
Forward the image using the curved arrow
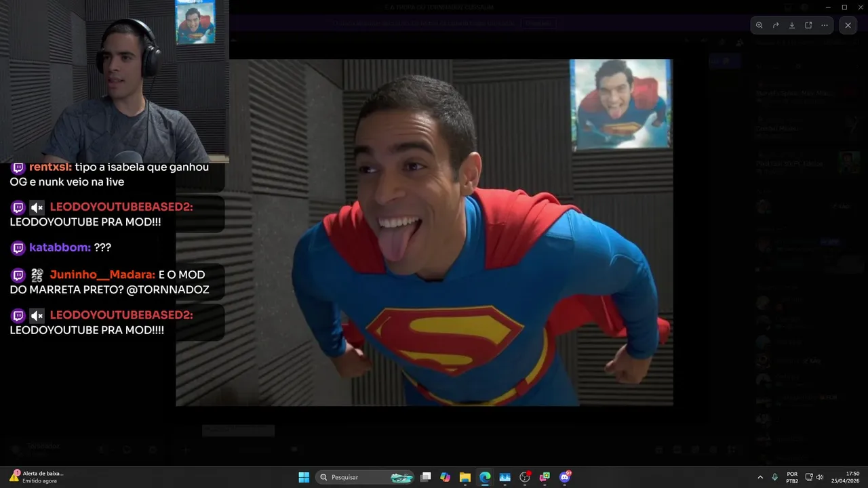(x=776, y=25)
